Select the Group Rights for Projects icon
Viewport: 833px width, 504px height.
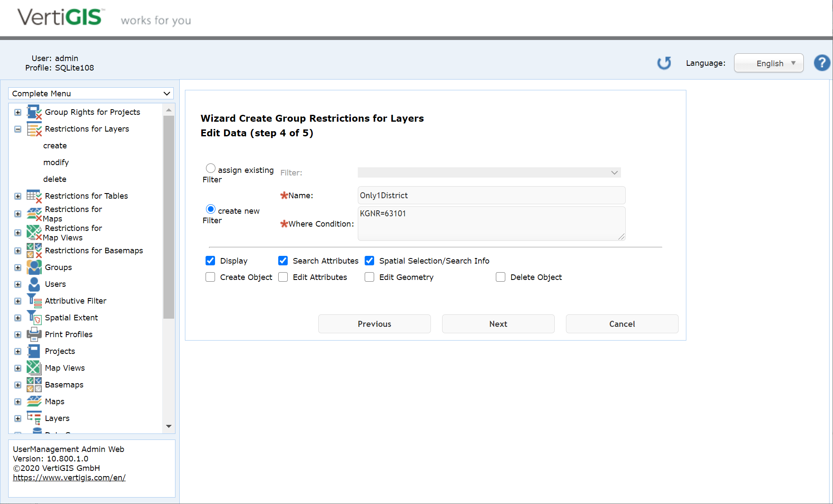coord(34,112)
